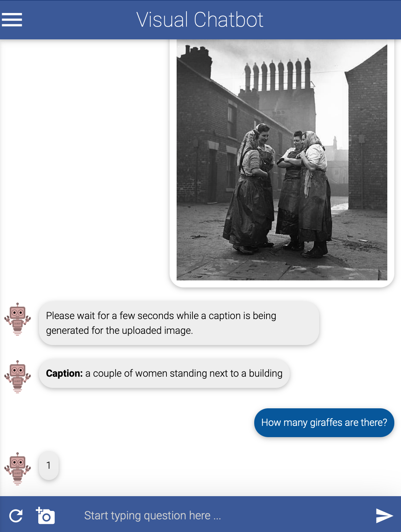Click the bold Caption label
This screenshot has height=532, width=401.
pyautogui.click(x=64, y=373)
